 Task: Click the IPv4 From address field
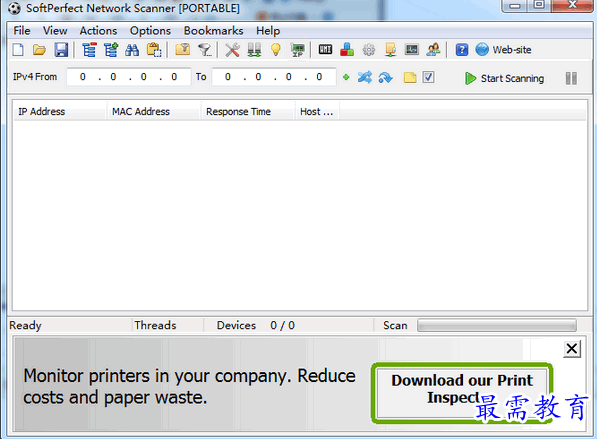tap(128, 77)
